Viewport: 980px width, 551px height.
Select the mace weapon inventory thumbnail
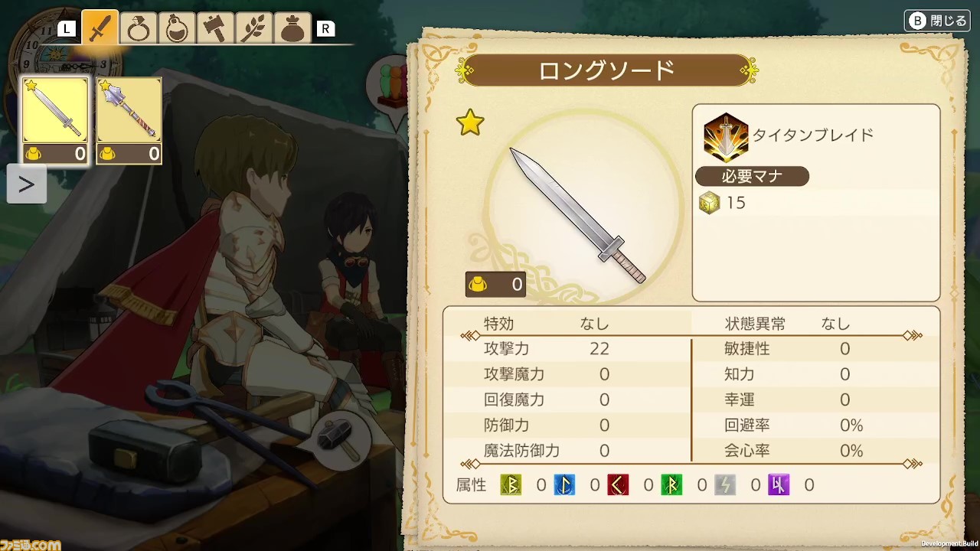[x=129, y=120]
